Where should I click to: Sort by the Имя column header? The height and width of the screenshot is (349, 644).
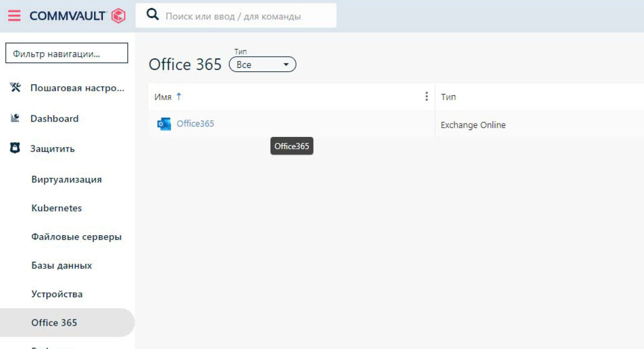pyautogui.click(x=163, y=97)
